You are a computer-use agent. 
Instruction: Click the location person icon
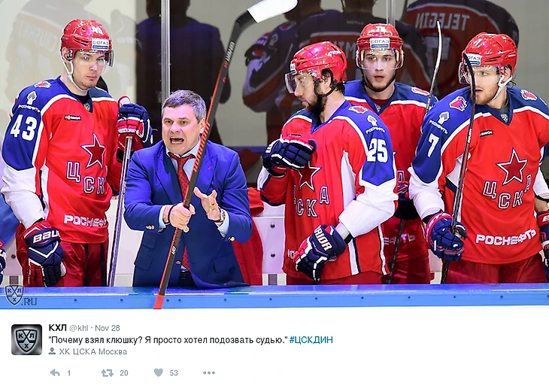tap(52, 351)
